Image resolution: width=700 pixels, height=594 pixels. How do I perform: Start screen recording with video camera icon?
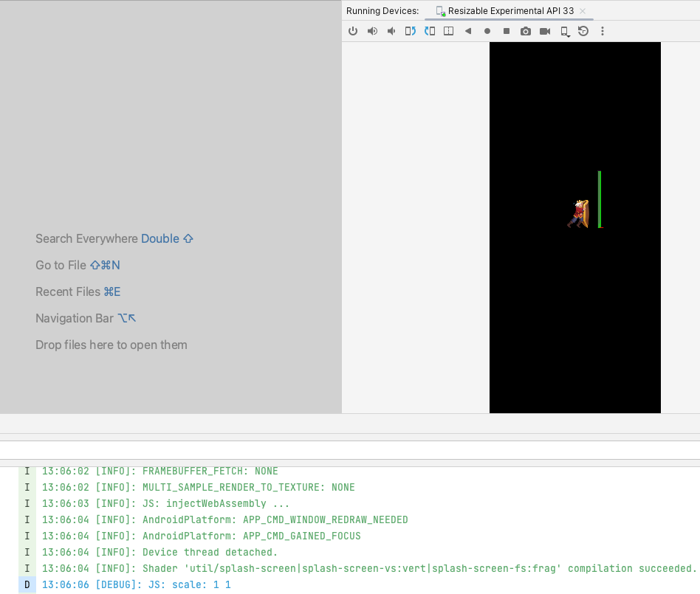[x=545, y=31]
